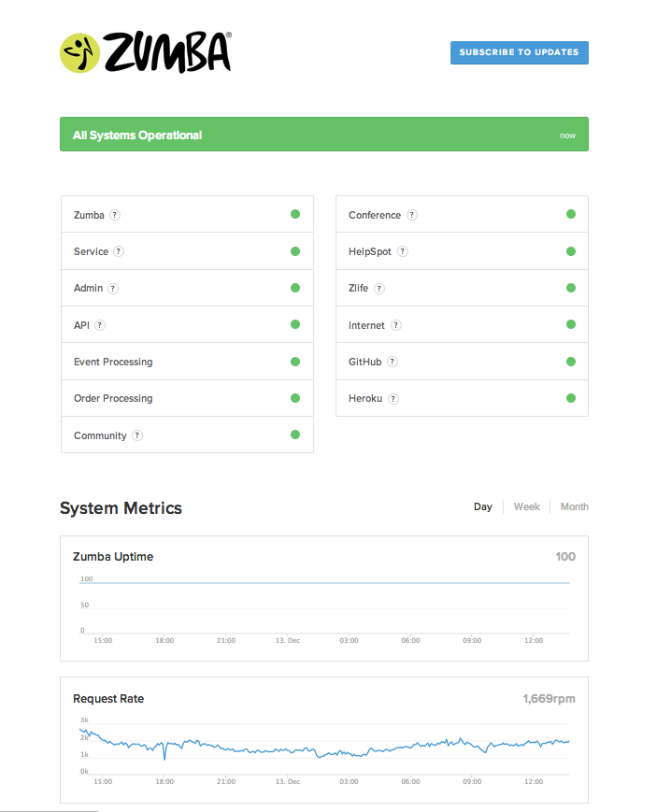
Task: Click the help icon next to Zumba
Action: click(x=115, y=215)
